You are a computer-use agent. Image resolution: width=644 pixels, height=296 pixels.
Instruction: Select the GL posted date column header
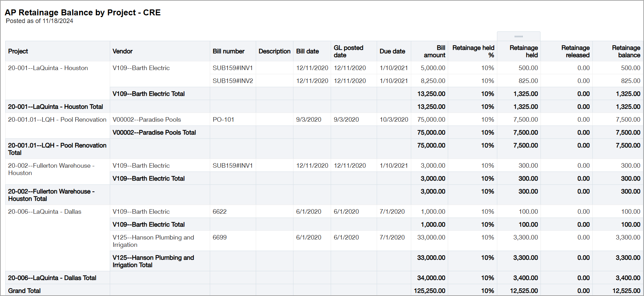pos(348,51)
